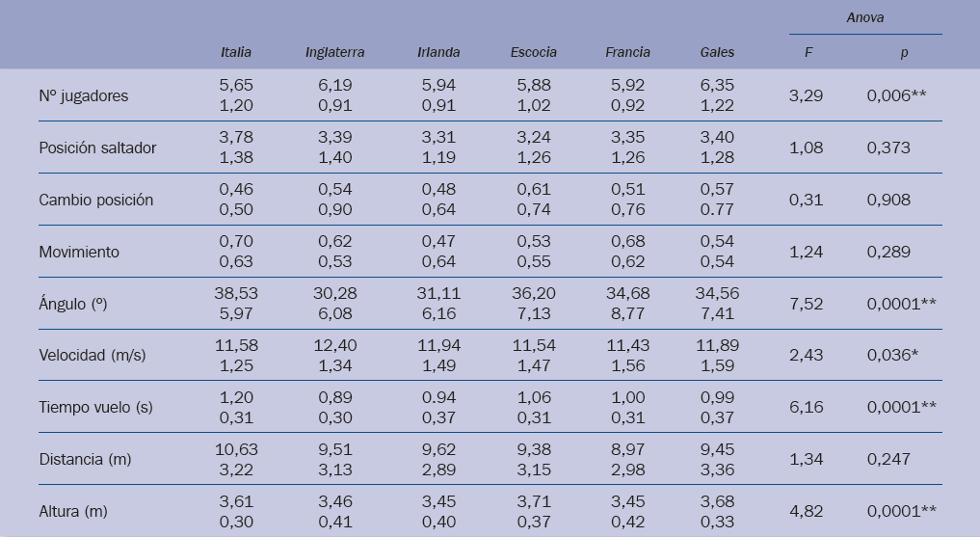Click the Italia column header
The image size is (980, 537).
(236, 52)
